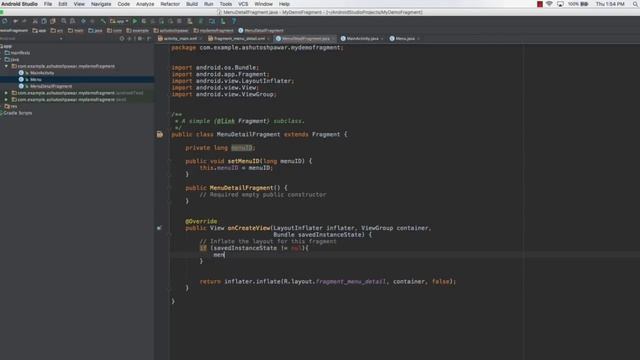Select MainActivity class in project tree

click(36, 73)
